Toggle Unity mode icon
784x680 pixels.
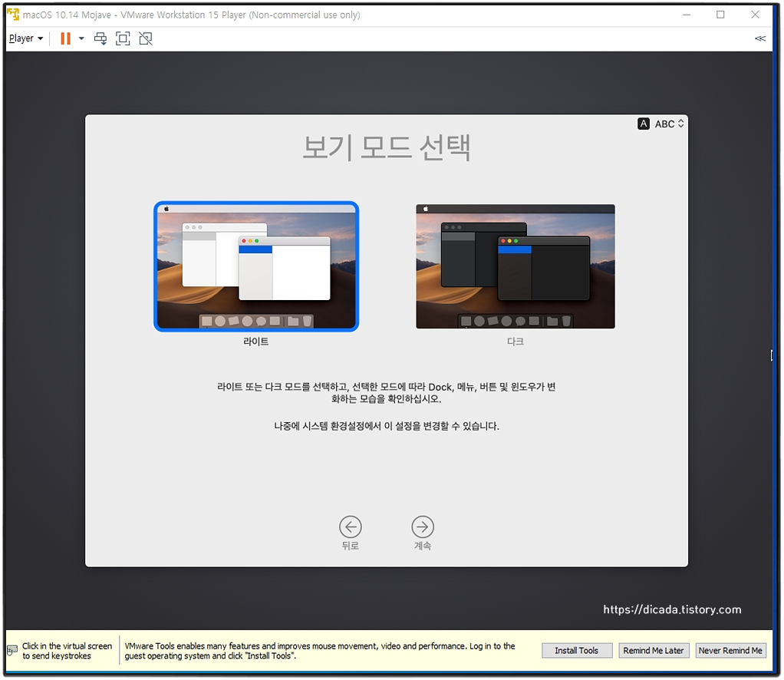[146, 38]
